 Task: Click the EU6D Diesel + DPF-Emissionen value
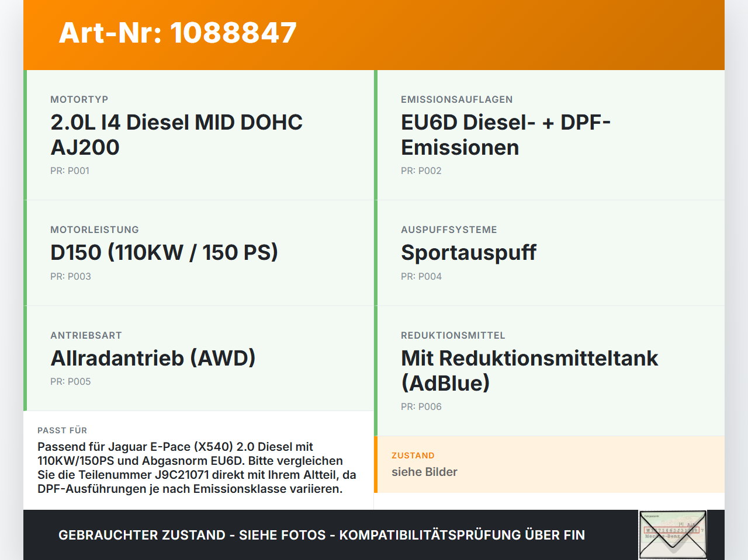[505, 135]
